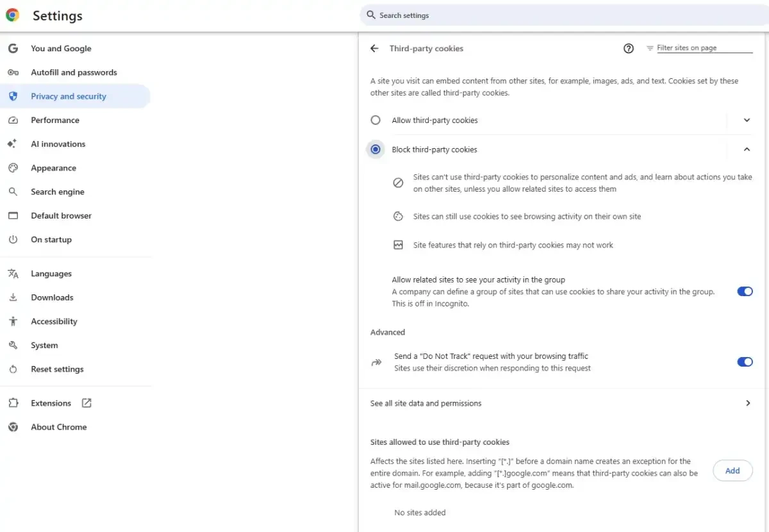Click Add button for allowed sites
This screenshot has height=532, width=769.
point(732,470)
